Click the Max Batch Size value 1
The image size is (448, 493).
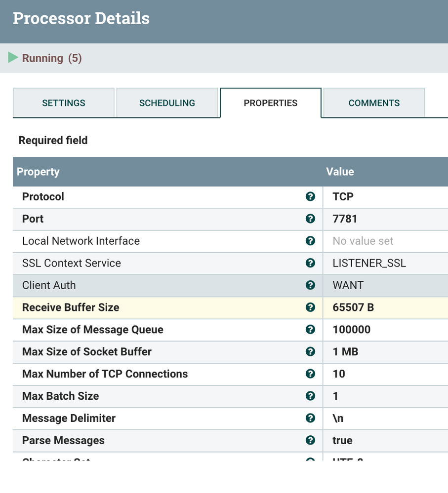[335, 396]
